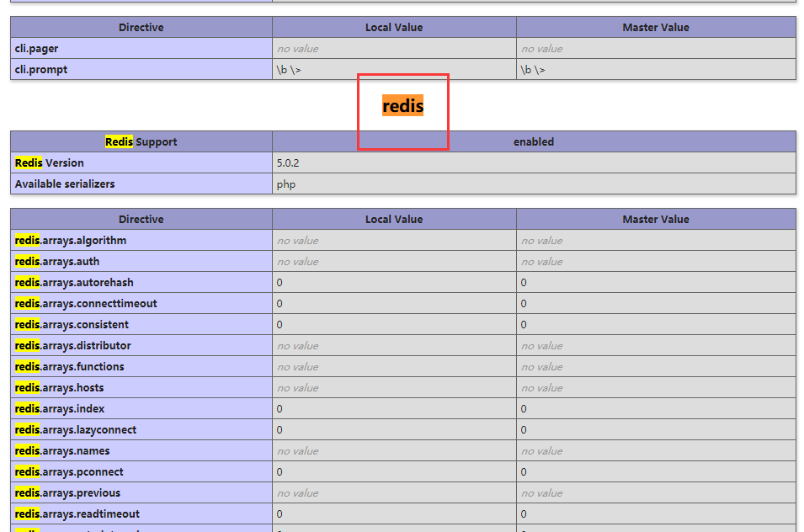Select the "redis.arrays.distributor" directive
The width and height of the screenshot is (804, 532).
72,345
